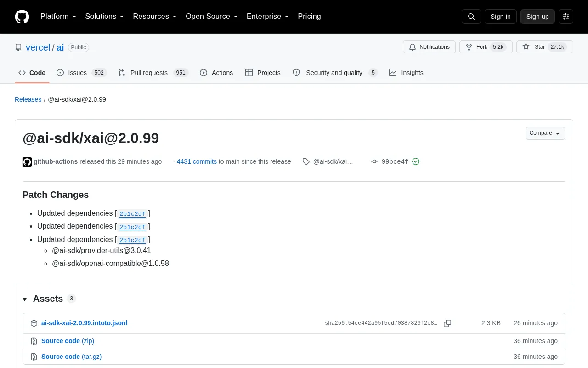Expand the Enterprise menu
The height and width of the screenshot is (368, 588).
(268, 17)
